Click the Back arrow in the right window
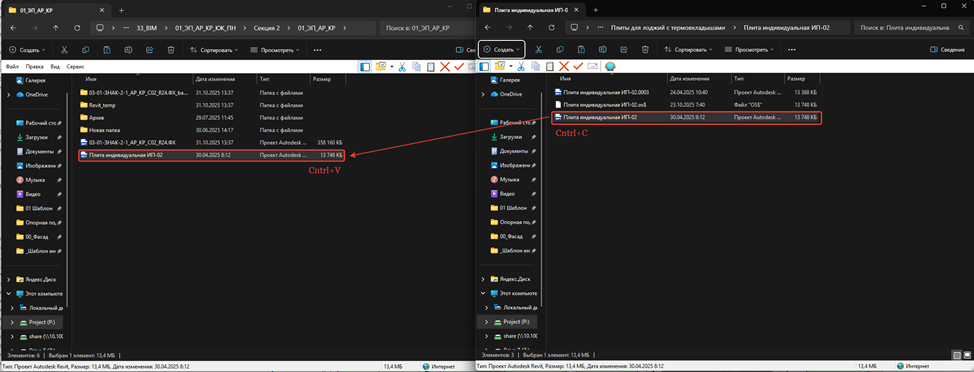Image resolution: width=974 pixels, height=372 pixels. pyautogui.click(x=488, y=28)
